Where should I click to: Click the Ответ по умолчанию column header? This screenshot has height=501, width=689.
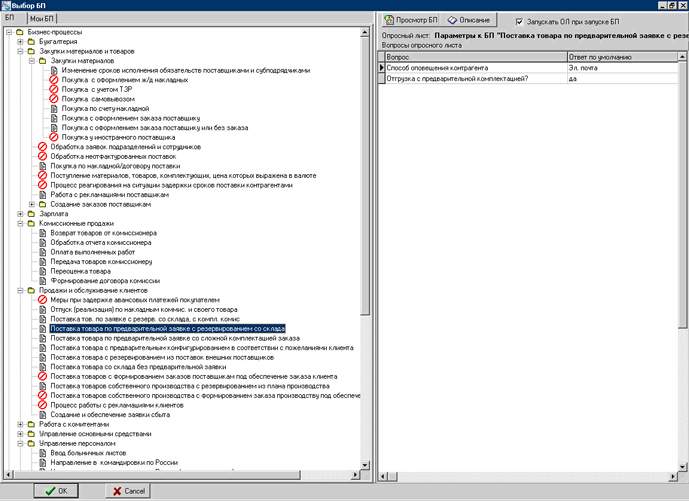622,57
